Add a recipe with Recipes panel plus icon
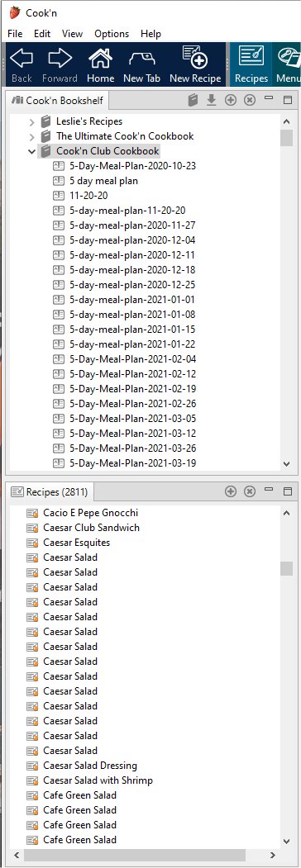The width and height of the screenshot is (301, 868). pyautogui.click(x=231, y=491)
